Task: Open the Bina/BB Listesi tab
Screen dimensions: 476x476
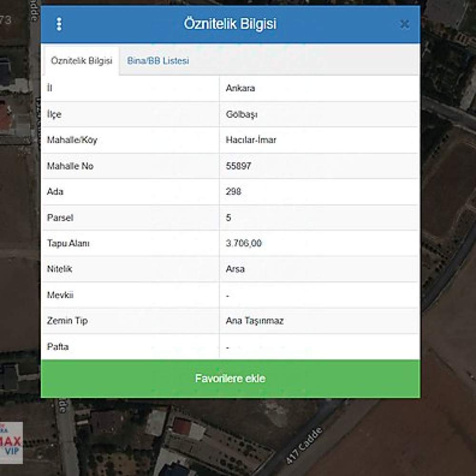Action: click(158, 61)
